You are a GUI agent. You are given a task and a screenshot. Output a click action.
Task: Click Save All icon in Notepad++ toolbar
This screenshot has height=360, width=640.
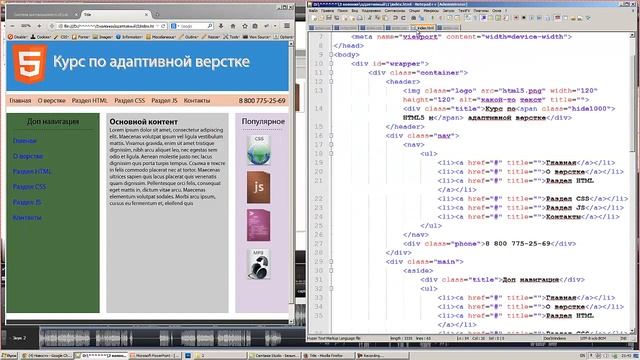(x=337, y=18)
